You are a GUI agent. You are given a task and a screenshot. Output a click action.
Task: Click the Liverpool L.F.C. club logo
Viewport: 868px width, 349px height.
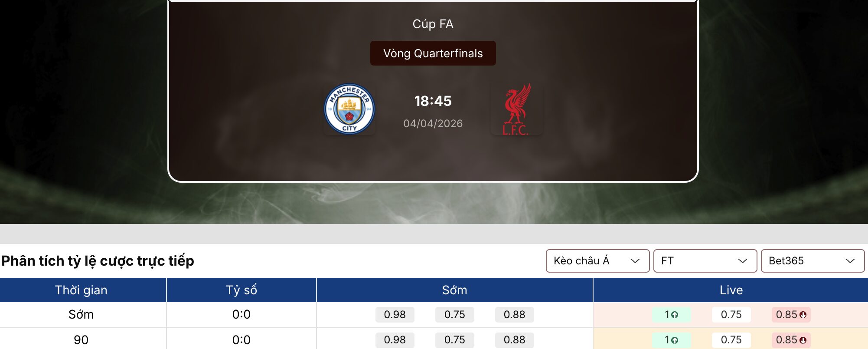click(x=516, y=109)
